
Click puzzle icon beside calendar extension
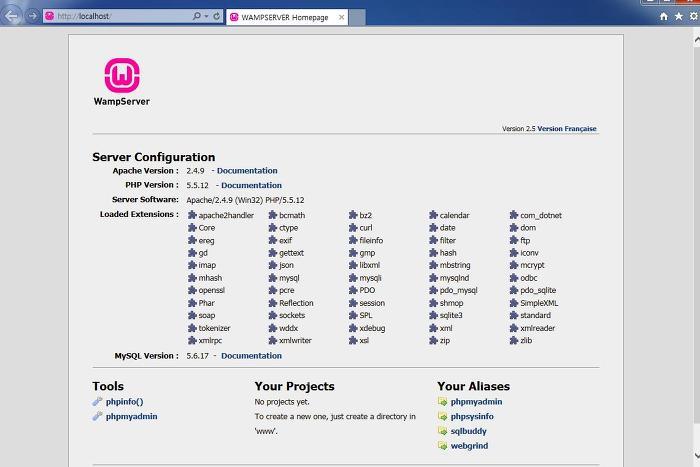click(x=433, y=215)
